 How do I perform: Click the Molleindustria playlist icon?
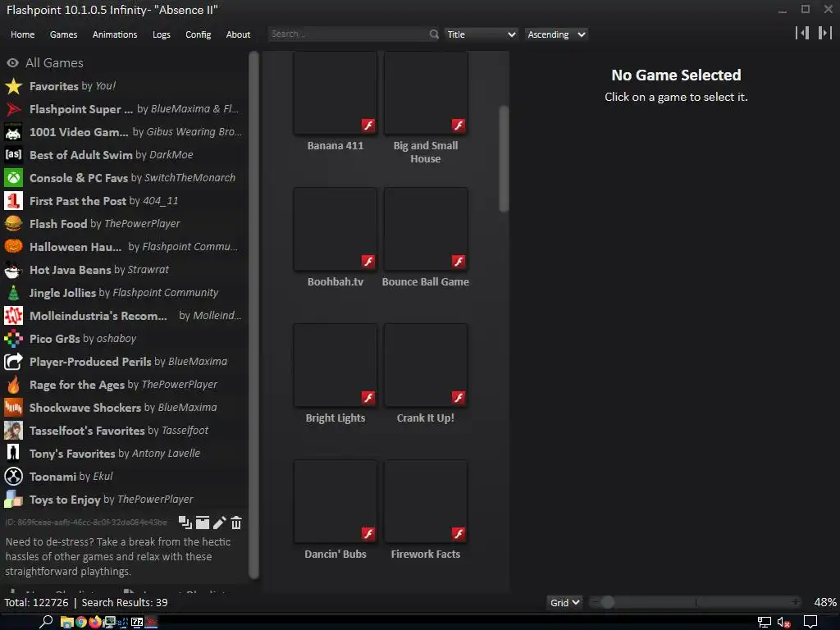[x=13, y=316]
